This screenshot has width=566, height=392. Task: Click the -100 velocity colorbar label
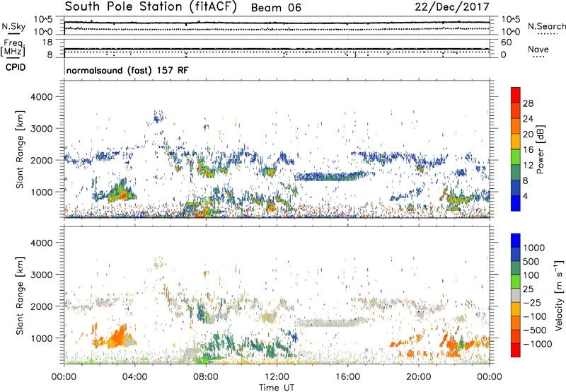(535, 316)
